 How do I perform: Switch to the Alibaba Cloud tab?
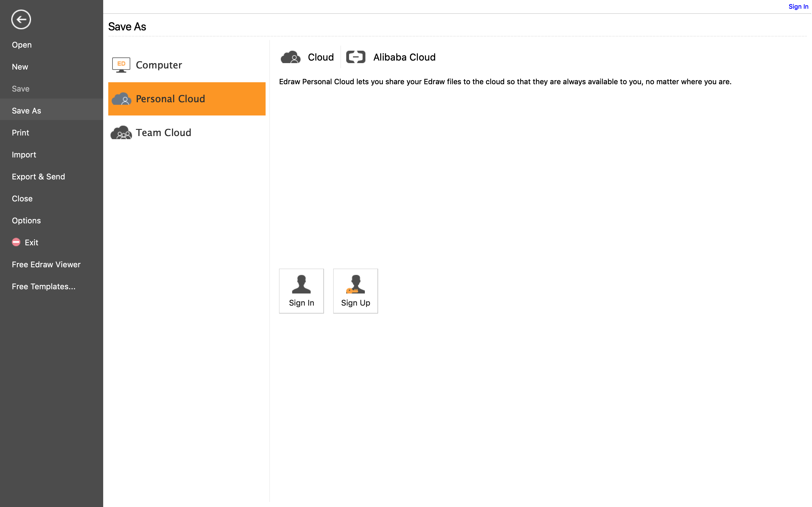404,57
